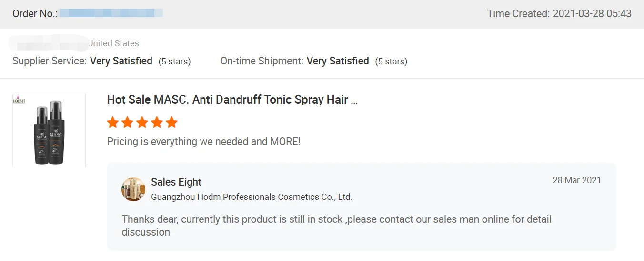Click the fourth orange rating star

pyautogui.click(x=157, y=123)
